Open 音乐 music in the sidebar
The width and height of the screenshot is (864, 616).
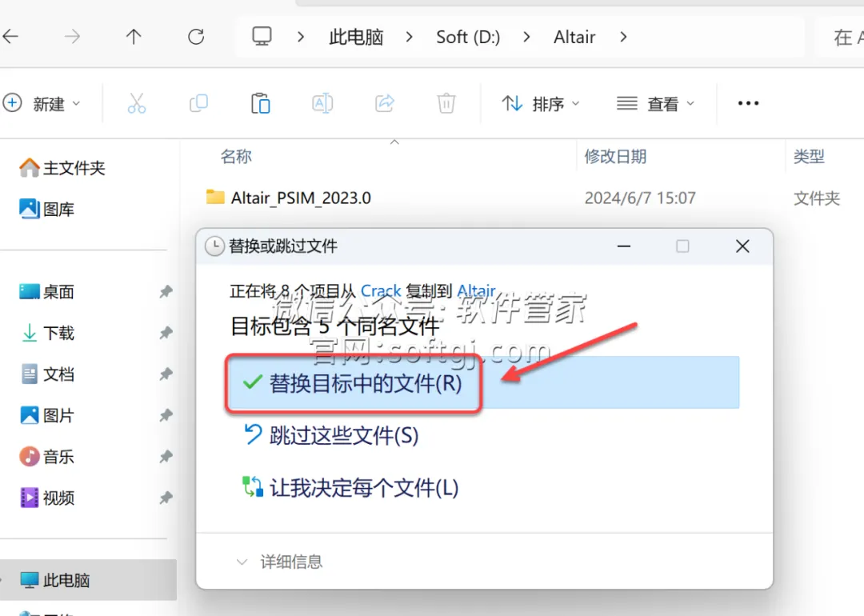(x=46, y=456)
